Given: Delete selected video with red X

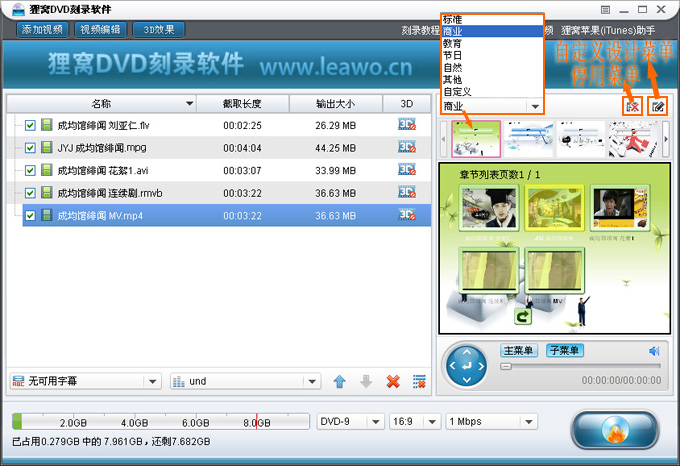Looking at the screenshot, I should 393,381.
